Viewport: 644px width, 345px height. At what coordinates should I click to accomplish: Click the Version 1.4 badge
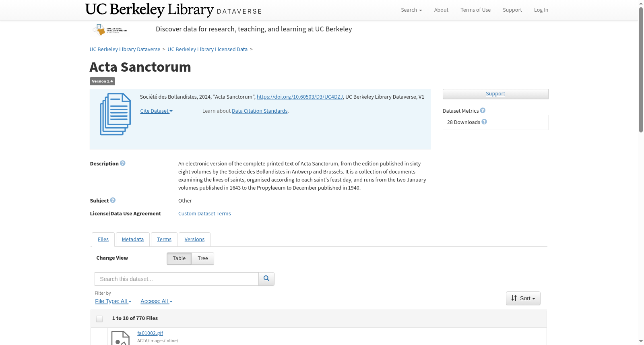(102, 81)
